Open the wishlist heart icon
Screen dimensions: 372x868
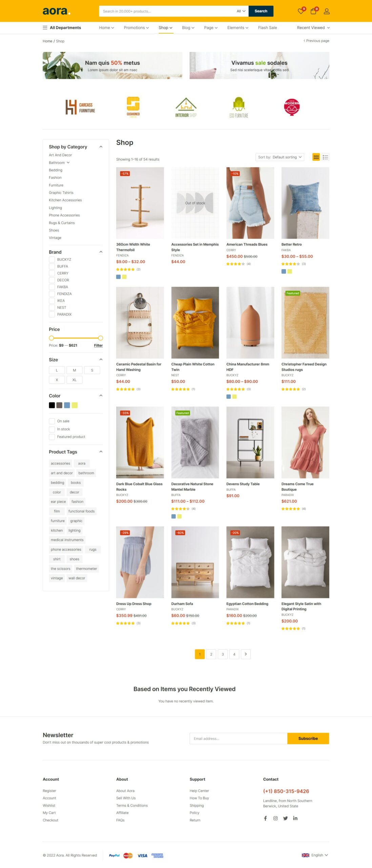301,11
